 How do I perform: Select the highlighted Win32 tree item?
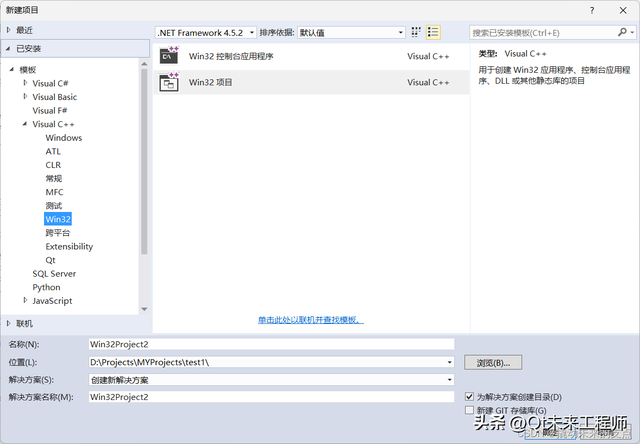click(58, 219)
